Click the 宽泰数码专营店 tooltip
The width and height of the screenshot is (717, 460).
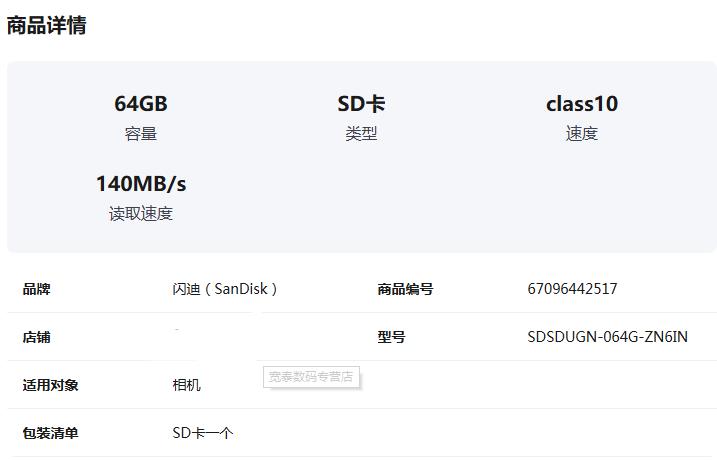coord(311,377)
